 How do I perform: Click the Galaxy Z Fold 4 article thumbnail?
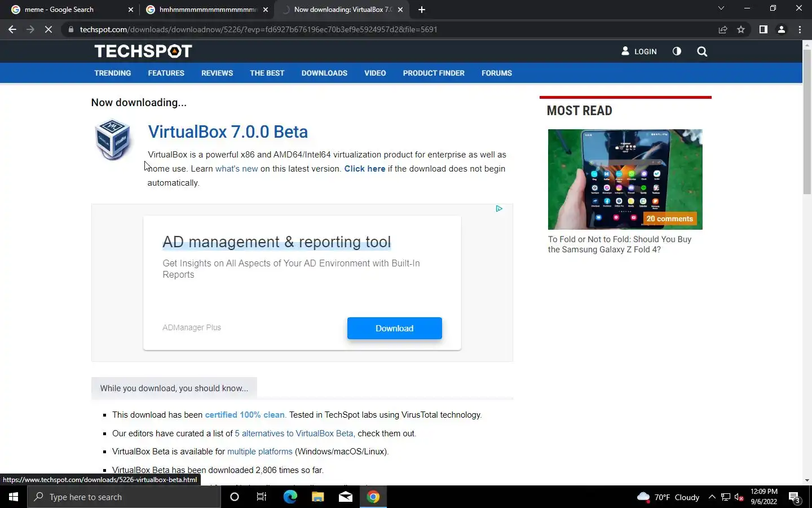click(625, 179)
